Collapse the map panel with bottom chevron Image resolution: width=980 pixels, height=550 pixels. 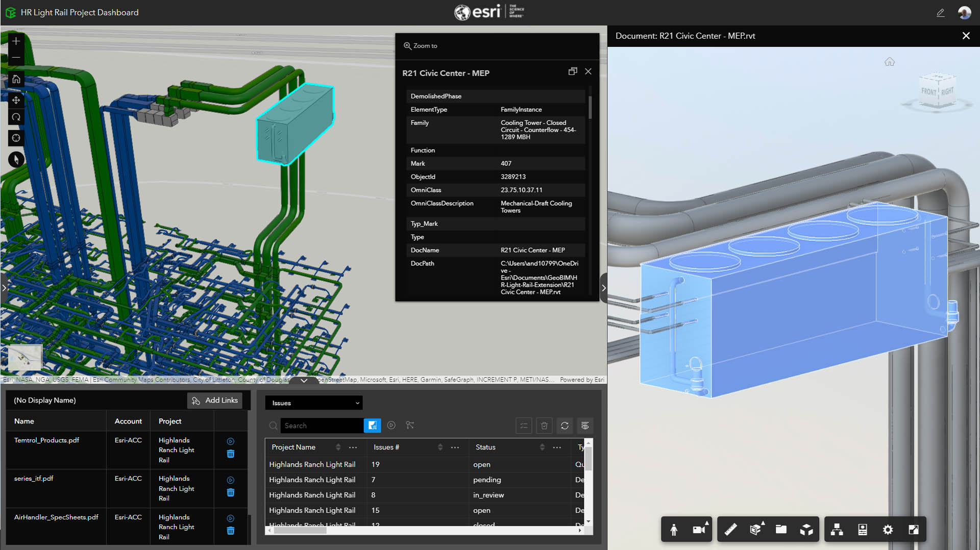click(x=304, y=380)
